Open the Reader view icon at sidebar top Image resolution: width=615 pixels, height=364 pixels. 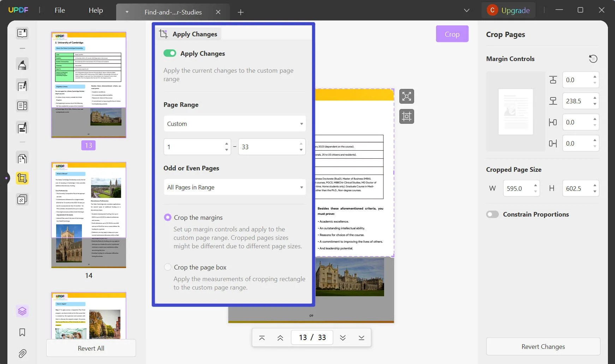(22, 33)
